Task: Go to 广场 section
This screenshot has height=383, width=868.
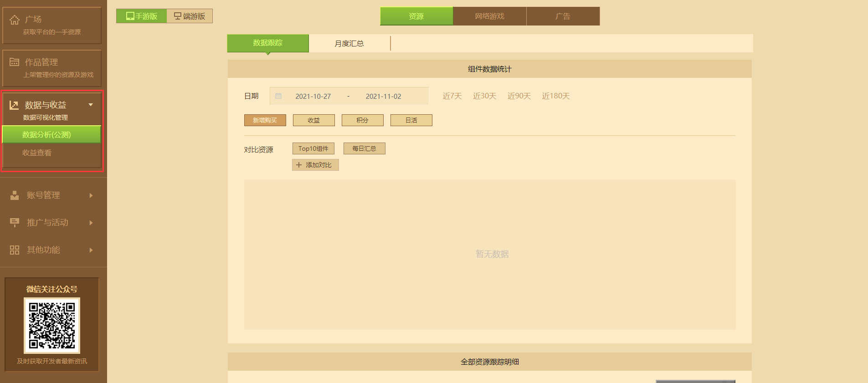Action: click(52, 26)
